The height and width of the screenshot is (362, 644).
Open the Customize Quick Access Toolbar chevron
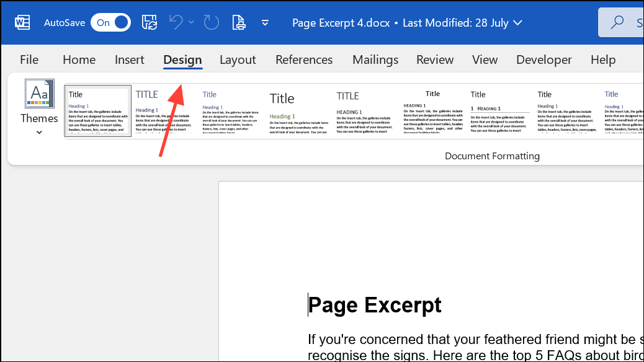point(265,22)
